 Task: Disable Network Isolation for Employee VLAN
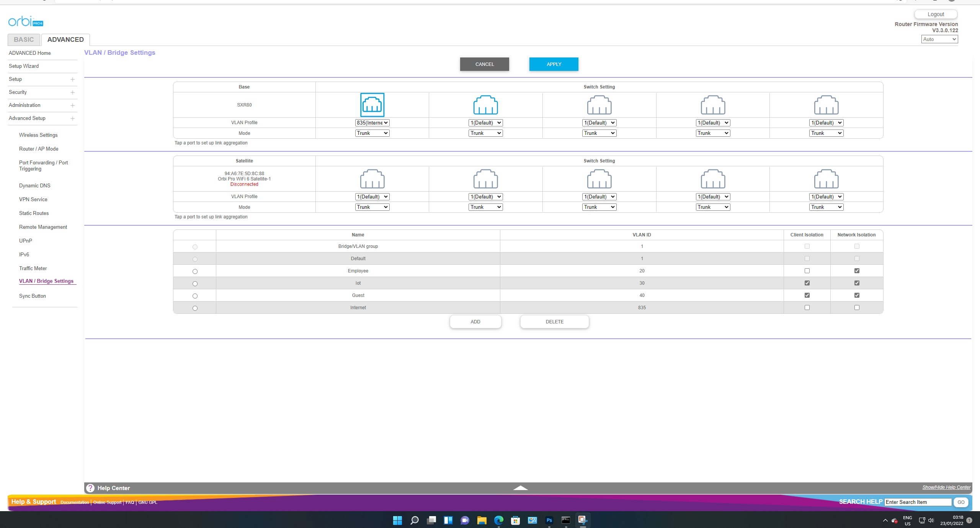pos(857,271)
